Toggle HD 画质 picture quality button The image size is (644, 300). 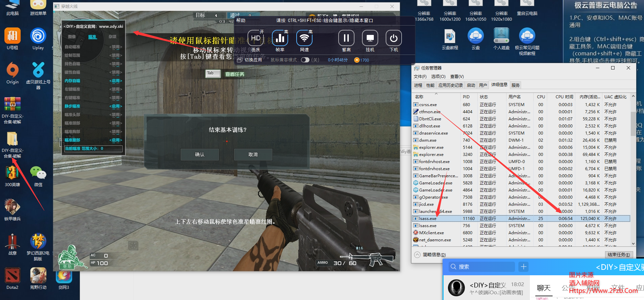tap(256, 38)
